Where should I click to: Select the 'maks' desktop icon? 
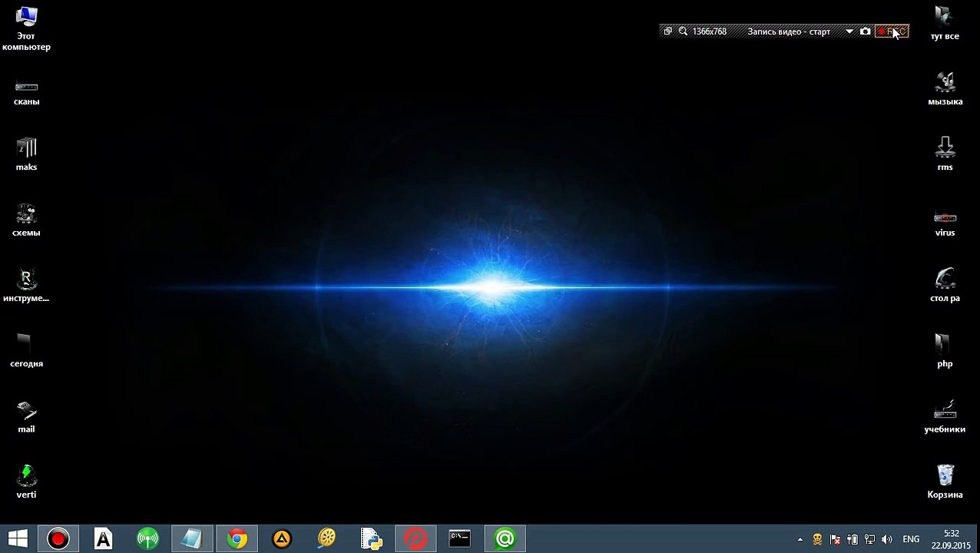26,154
